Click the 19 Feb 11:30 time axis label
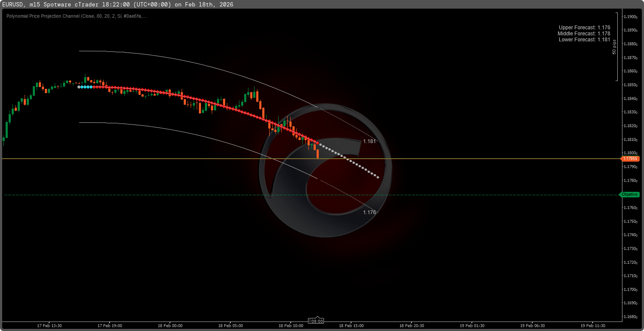Viewport: 644px width, 331px height. click(x=593, y=326)
